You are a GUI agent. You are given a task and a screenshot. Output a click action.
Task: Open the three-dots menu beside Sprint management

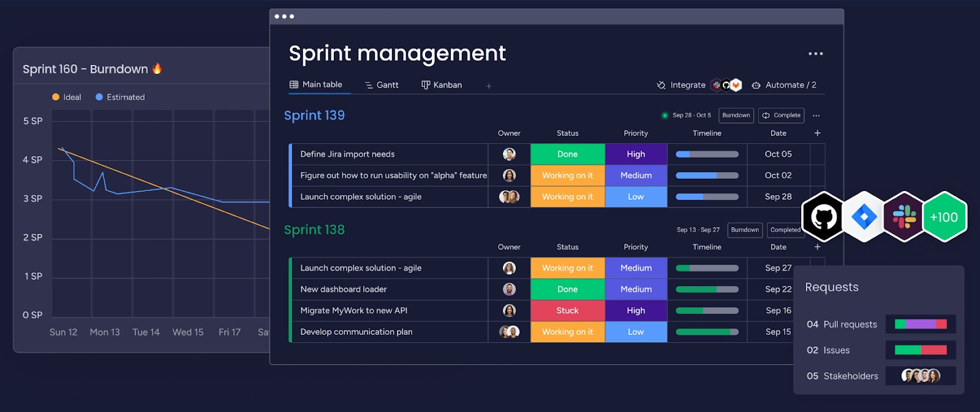(x=815, y=54)
